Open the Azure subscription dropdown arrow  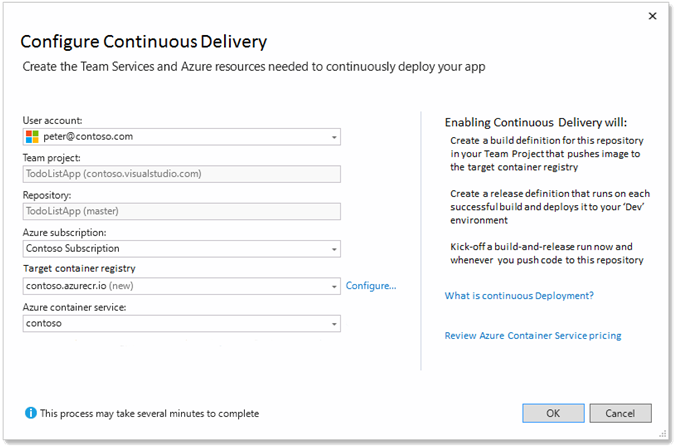tap(334, 249)
